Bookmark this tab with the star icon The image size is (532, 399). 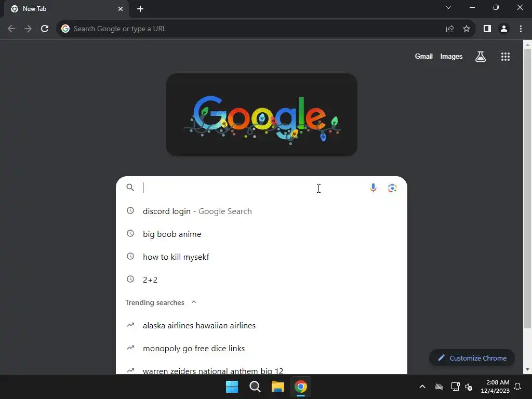click(x=467, y=29)
